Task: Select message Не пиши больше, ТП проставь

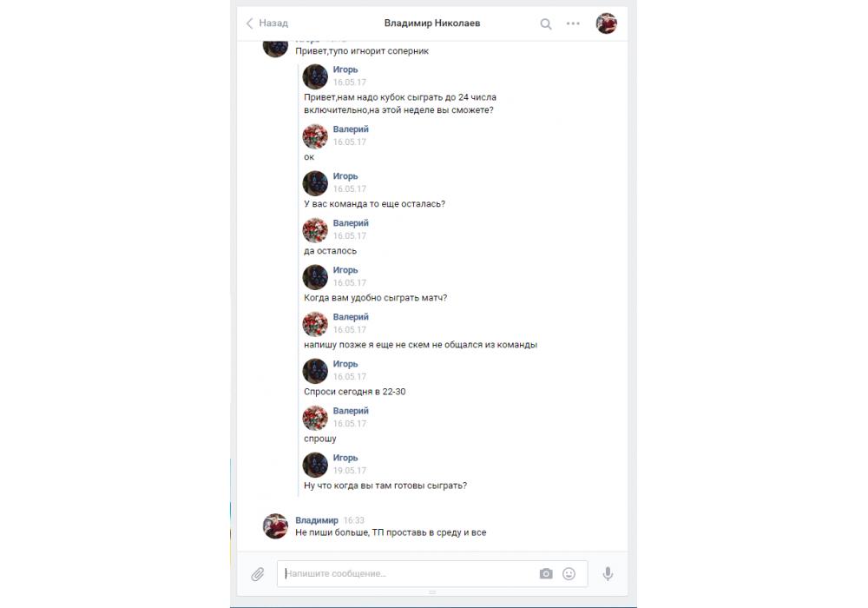Action: tap(391, 532)
